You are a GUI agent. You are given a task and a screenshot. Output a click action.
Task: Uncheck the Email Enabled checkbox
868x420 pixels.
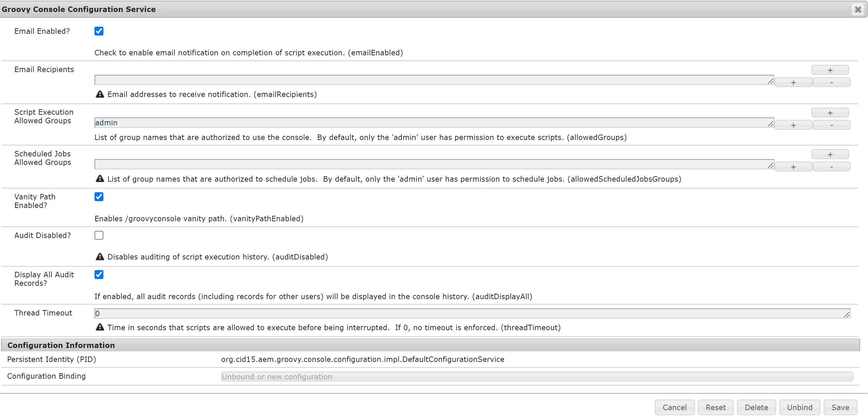click(x=99, y=31)
